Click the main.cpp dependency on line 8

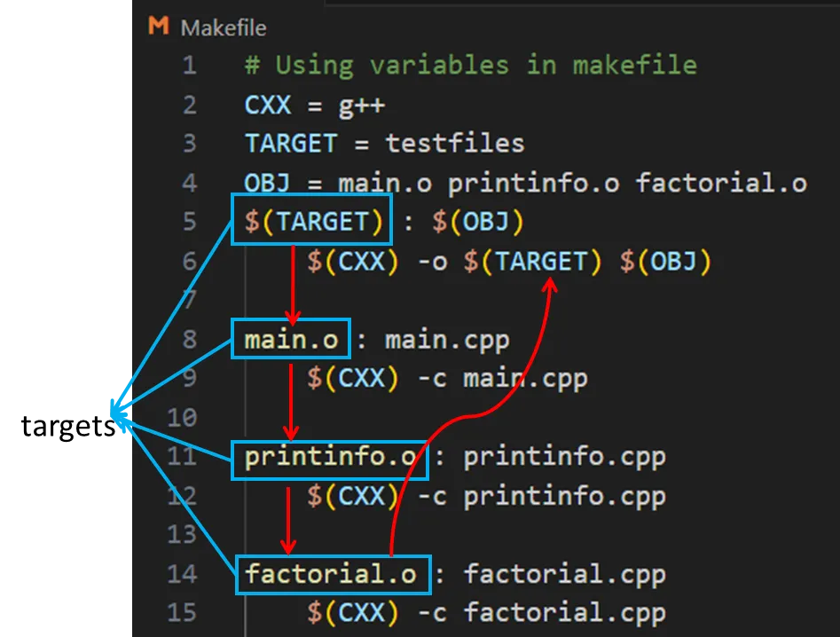(x=446, y=339)
